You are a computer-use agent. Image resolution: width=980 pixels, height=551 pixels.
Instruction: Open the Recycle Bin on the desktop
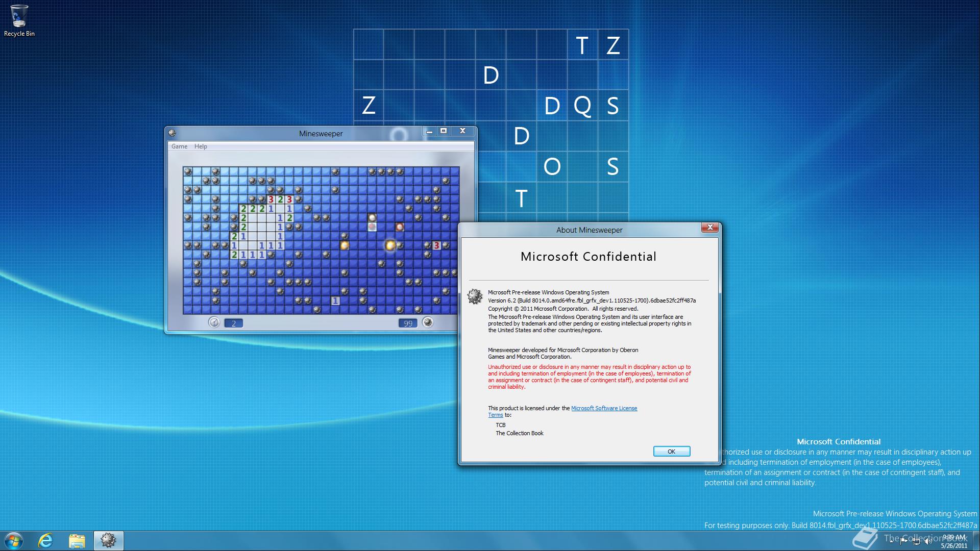(x=19, y=21)
